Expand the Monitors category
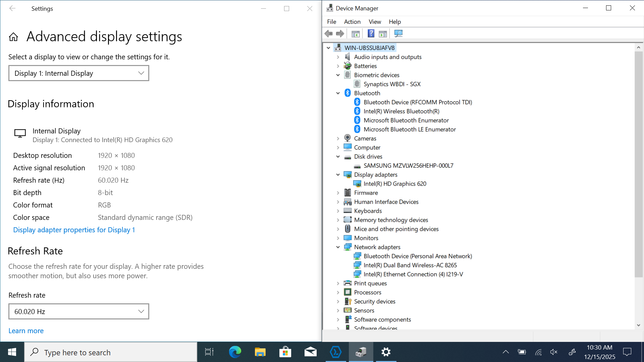This screenshot has height=362, width=644. click(x=338, y=238)
